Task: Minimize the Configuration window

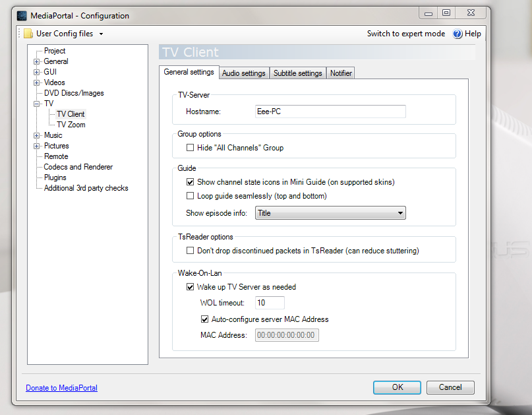Action: [x=429, y=13]
